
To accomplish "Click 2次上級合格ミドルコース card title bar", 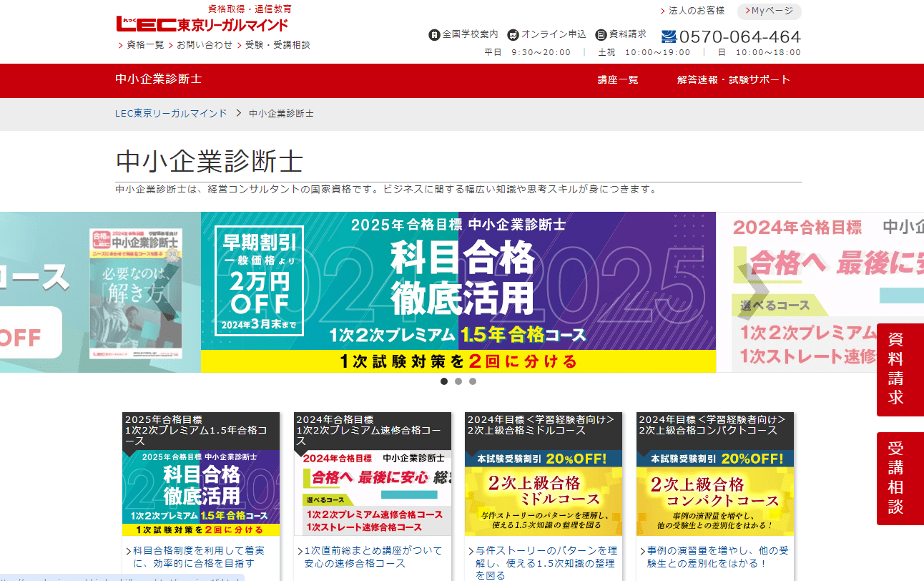I will click(544, 431).
